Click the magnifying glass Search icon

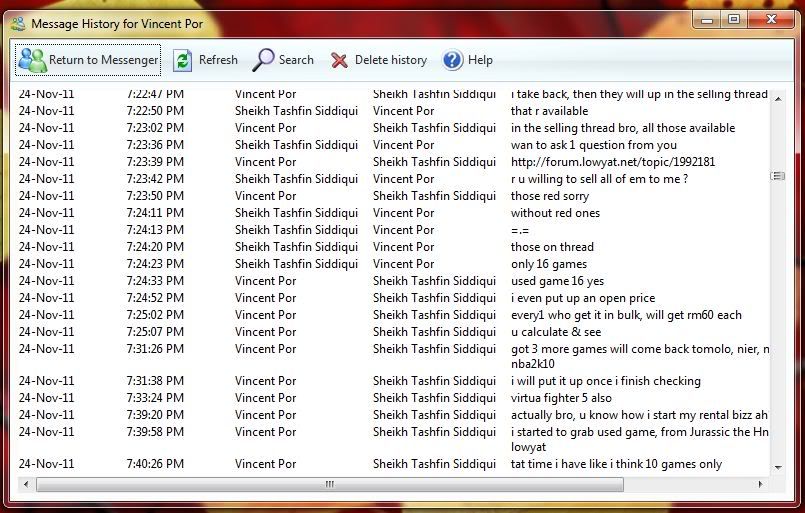[263, 60]
